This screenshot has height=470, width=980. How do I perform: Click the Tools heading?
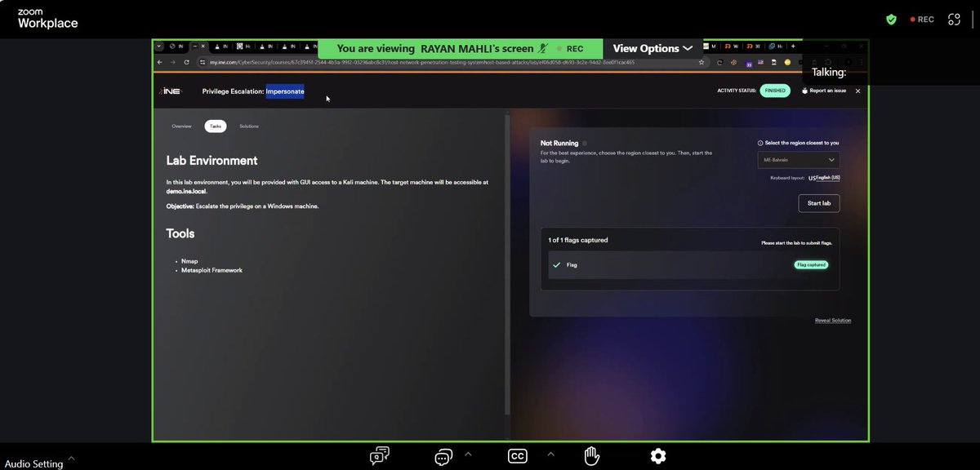pos(180,233)
